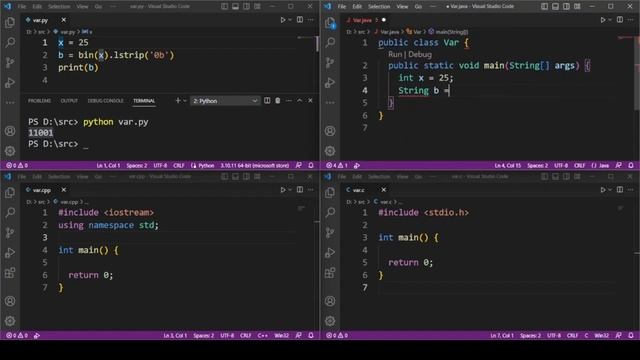Image resolution: width=640 pixels, height=360 pixels.
Task: Toggle secondary sidebar in the var.py title bar
Action: click(247, 7)
